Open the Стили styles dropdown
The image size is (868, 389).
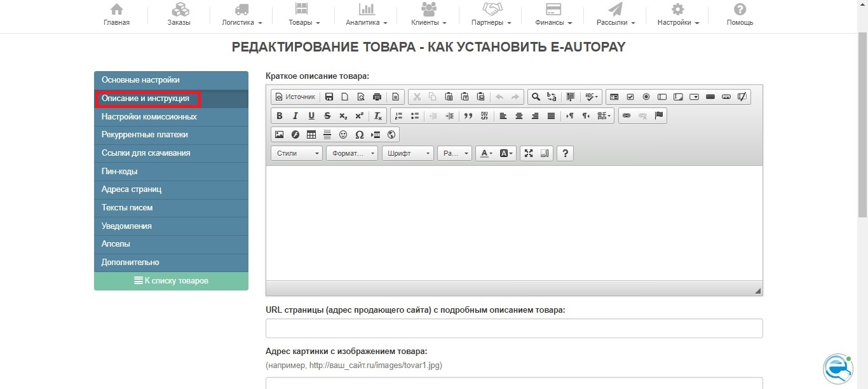tap(296, 153)
